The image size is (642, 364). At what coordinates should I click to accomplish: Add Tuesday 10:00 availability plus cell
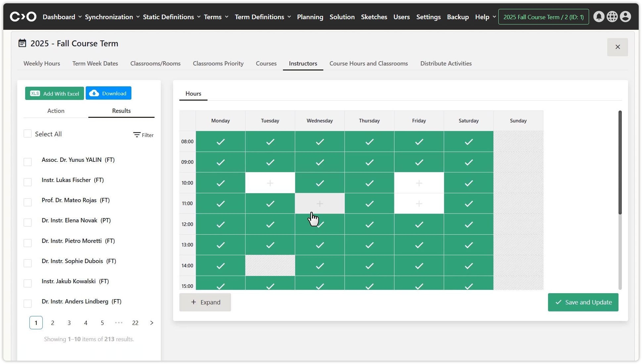tap(270, 183)
